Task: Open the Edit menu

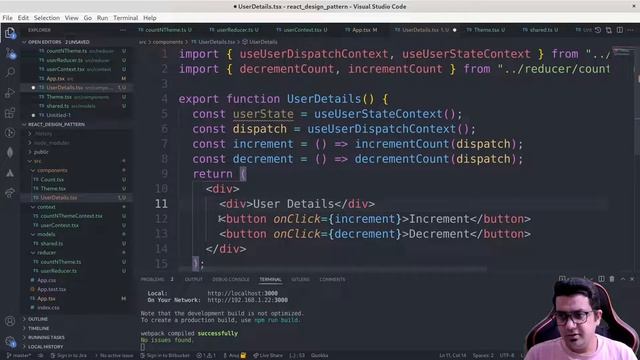Action: click(23, 18)
